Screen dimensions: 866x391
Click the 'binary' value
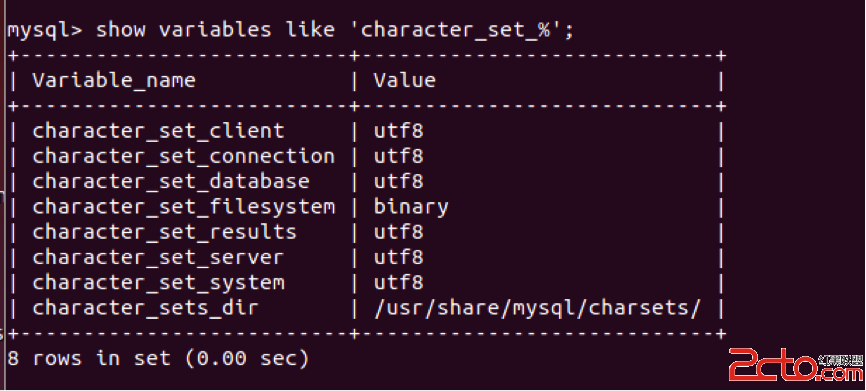pos(411,208)
